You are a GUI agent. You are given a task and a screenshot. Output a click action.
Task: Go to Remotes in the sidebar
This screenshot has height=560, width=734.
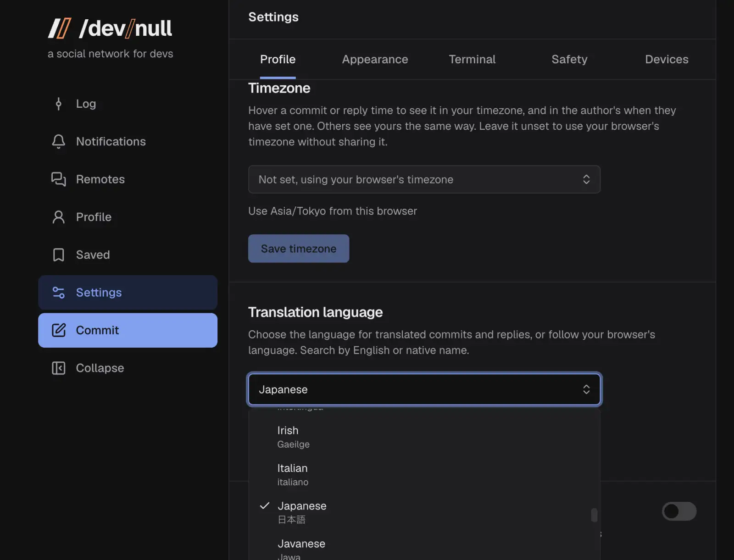(x=128, y=179)
